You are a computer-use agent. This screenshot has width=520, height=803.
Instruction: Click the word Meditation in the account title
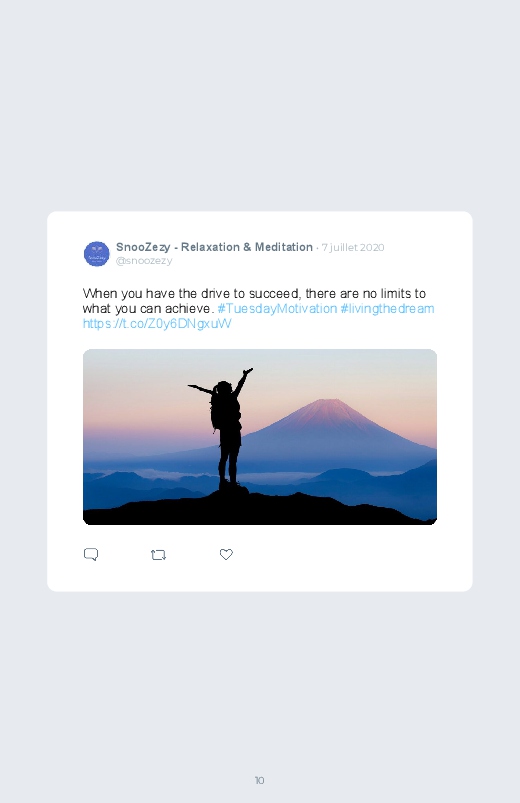tap(284, 247)
